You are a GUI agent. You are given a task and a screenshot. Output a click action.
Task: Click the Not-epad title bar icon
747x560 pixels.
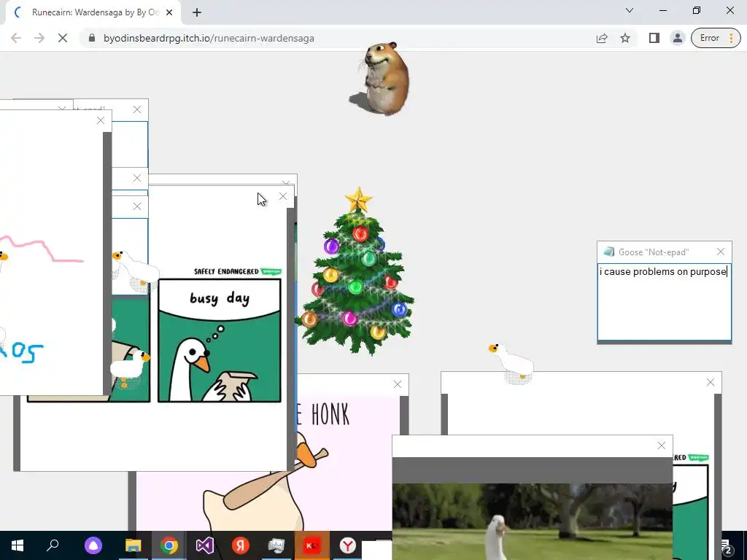609,252
